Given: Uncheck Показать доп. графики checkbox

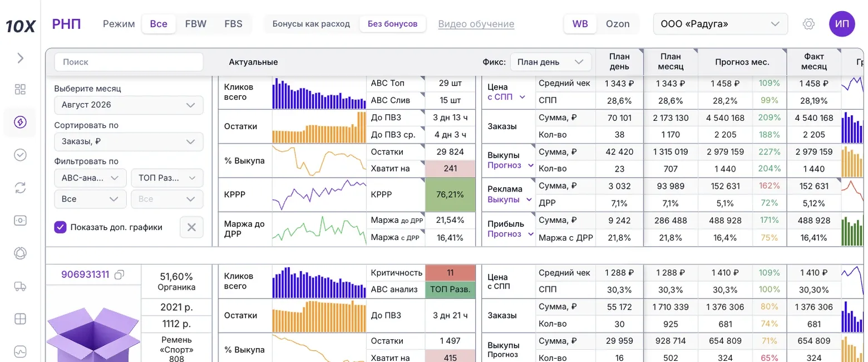Looking at the screenshot, I should coord(60,227).
